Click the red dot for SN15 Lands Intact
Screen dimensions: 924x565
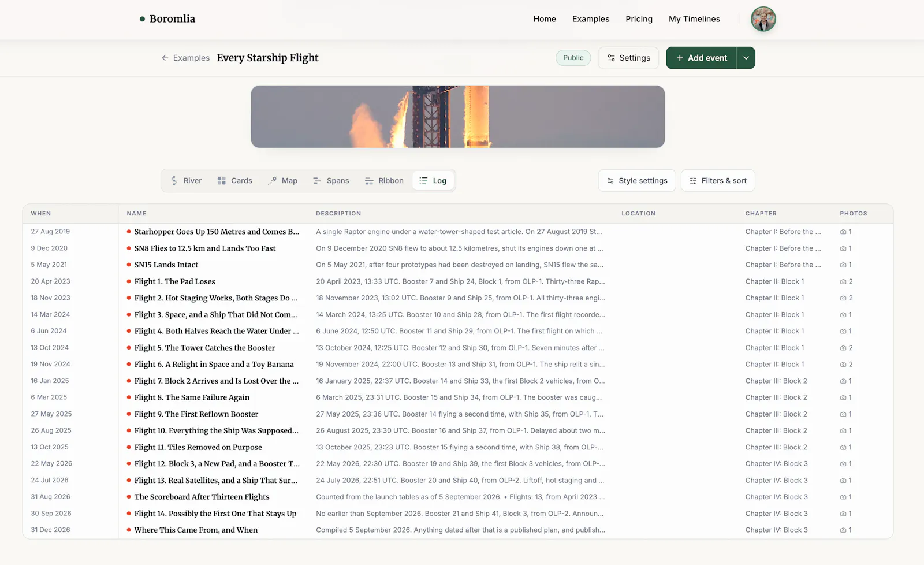tap(129, 265)
